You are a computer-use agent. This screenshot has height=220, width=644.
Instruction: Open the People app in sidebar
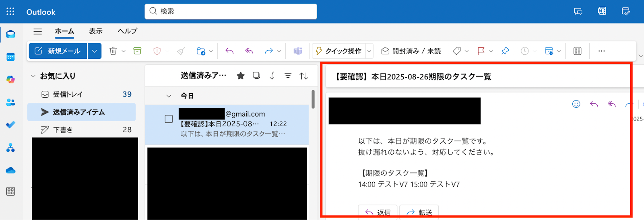pyautogui.click(x=10, y=103)
